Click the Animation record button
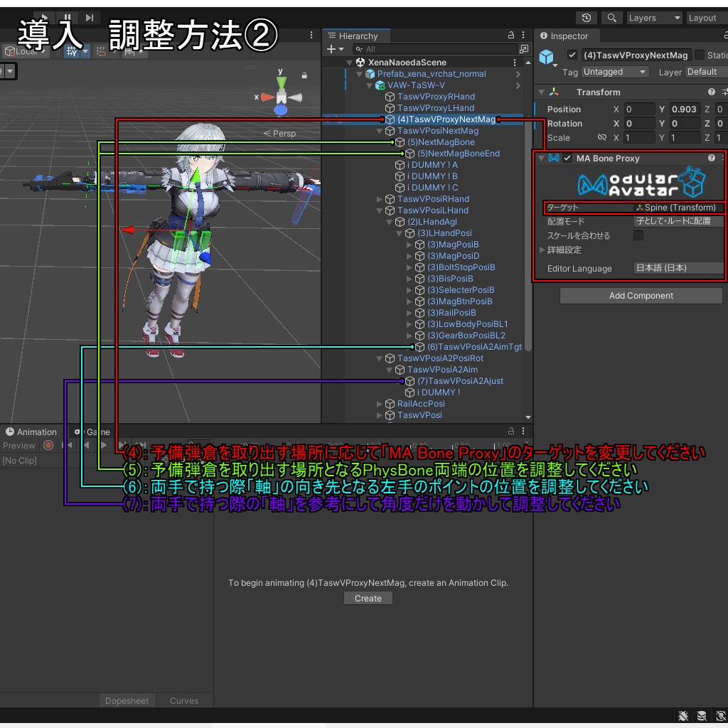 point(48,446)
